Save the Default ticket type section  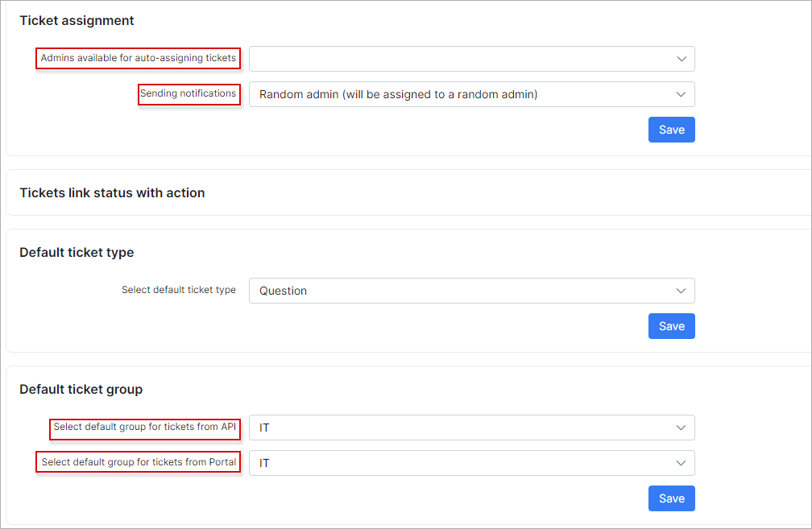point(671,326)
